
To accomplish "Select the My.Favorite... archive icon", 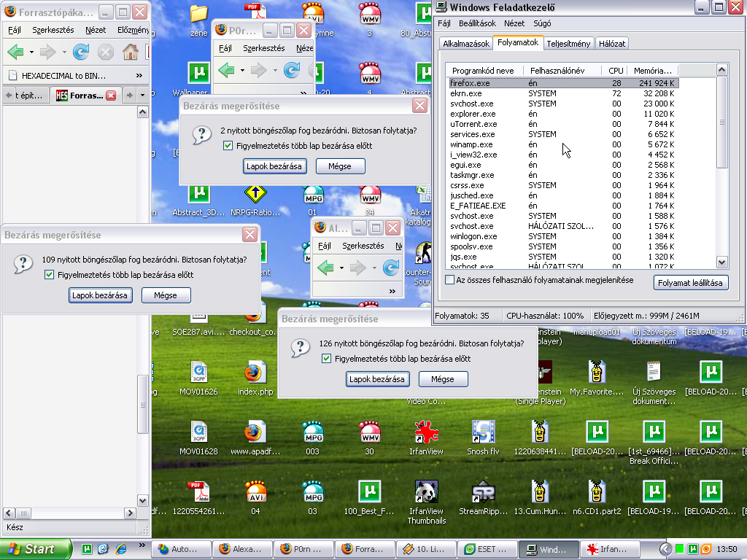I will click(x=597, y=378).
